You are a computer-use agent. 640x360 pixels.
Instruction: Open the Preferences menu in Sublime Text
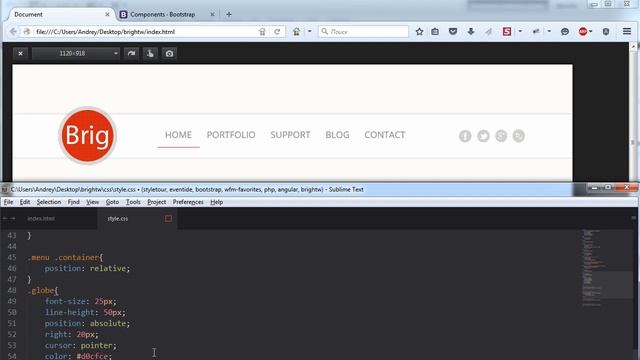[188, 202]
